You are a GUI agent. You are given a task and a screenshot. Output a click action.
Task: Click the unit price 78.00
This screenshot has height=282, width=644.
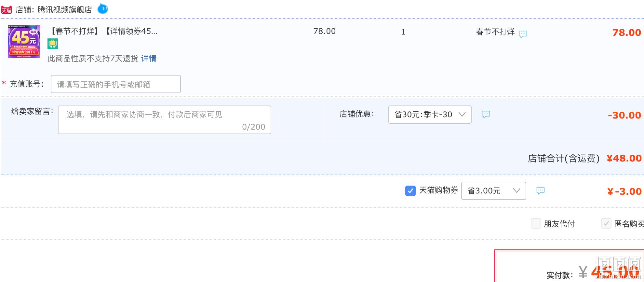[x=325, y=31]
